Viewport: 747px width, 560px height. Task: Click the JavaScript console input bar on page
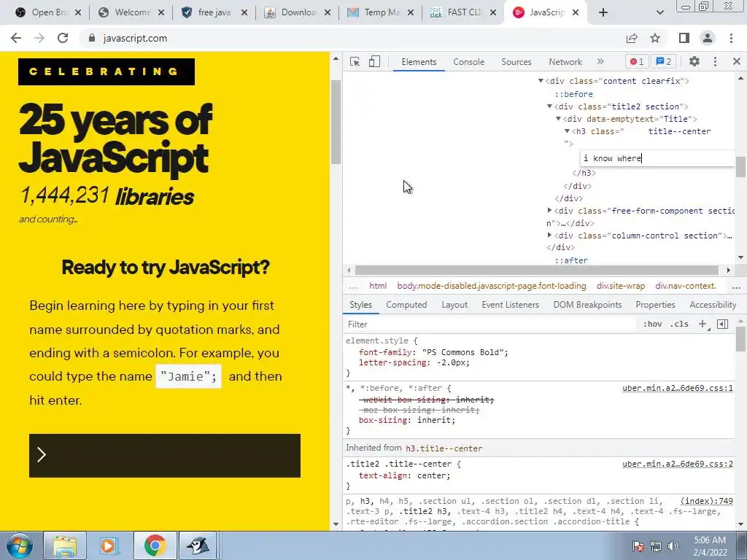(165, 455)
